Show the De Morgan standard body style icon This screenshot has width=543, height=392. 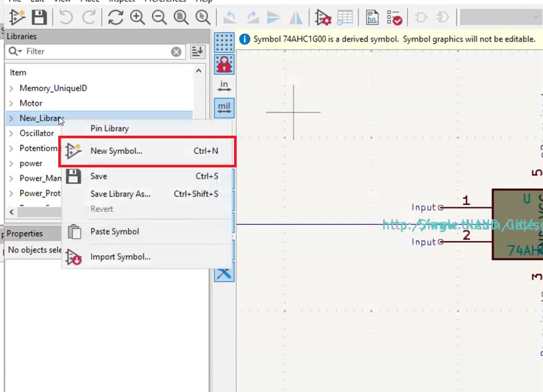tap(421, 17)
